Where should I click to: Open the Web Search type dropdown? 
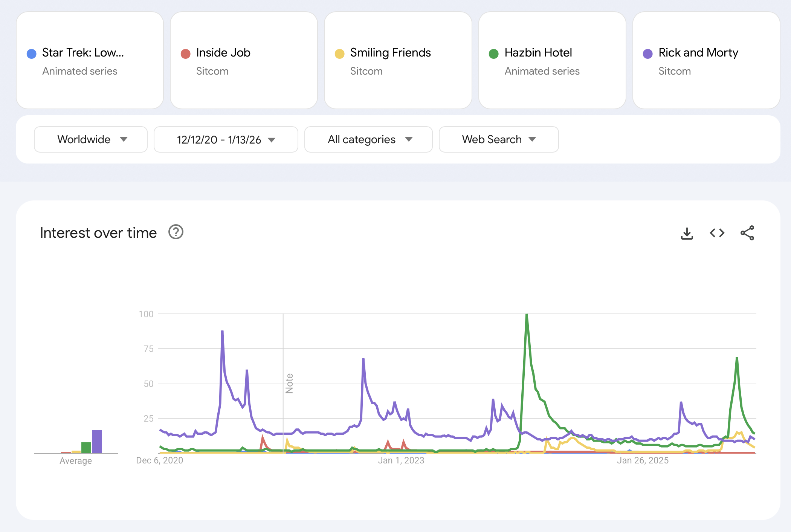coord(499,139)
